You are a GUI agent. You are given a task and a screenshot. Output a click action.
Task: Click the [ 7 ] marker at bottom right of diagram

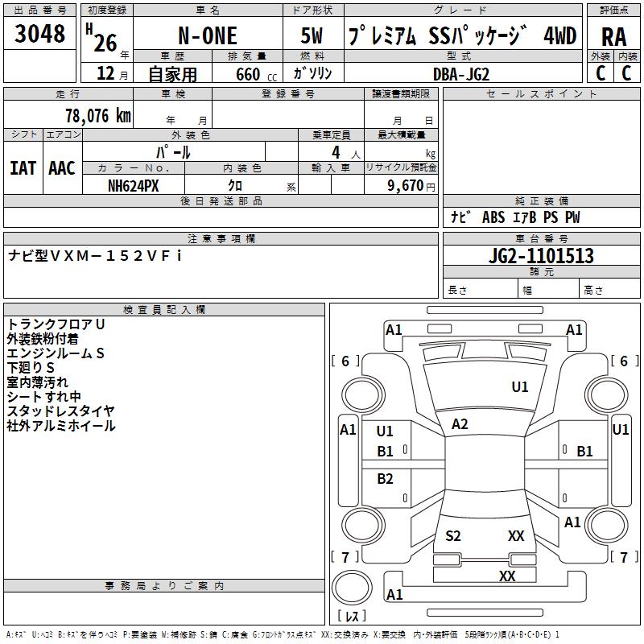(623, 557)
